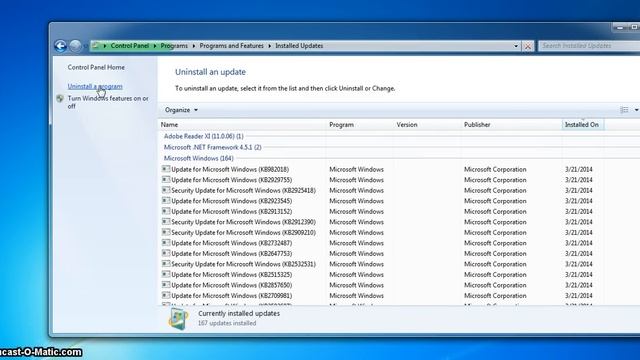Click the KB2515325 update icon

pyautogui.click(x=166, y=275)
